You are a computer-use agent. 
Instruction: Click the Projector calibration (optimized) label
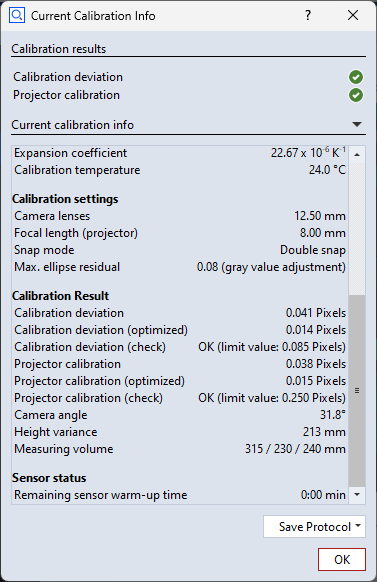99,381
